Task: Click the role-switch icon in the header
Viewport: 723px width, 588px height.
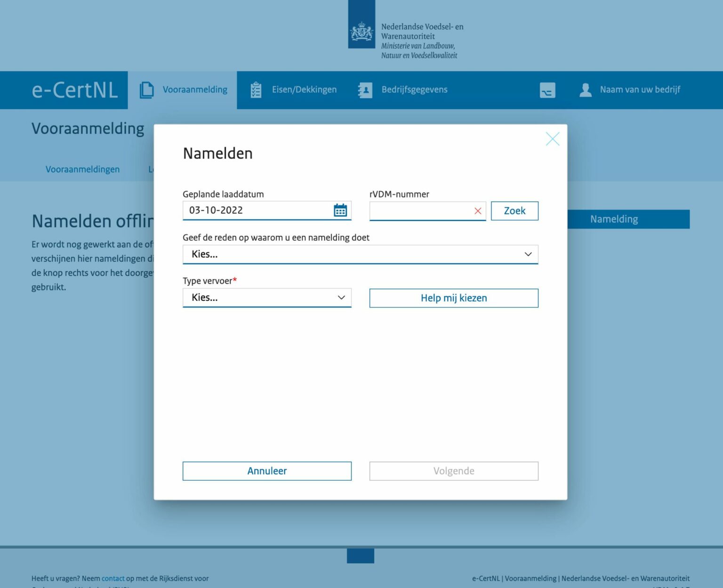Action: pos(547,90)
